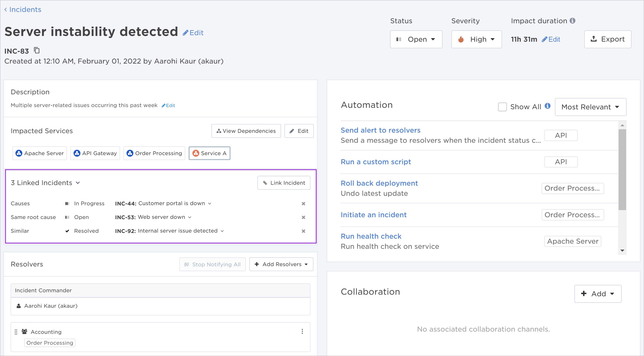Go back to Incidents list
This screenshot has height=356, width=644.
[x=22, y=10]
